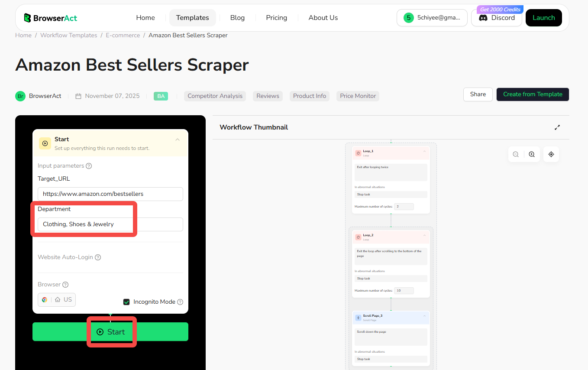Click the green credits badge showing 5
Image resolution: width=588 pixels, height=370 pixels.
(x=408, y=18)
